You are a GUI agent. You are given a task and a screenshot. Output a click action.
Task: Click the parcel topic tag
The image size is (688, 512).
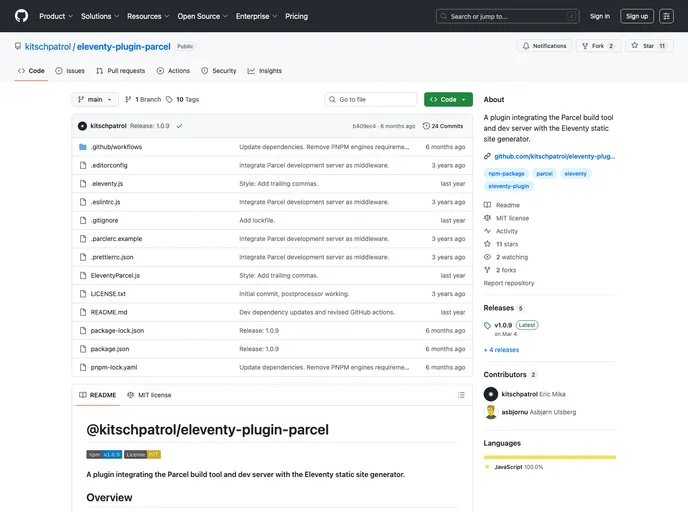[x=544, y=173]
